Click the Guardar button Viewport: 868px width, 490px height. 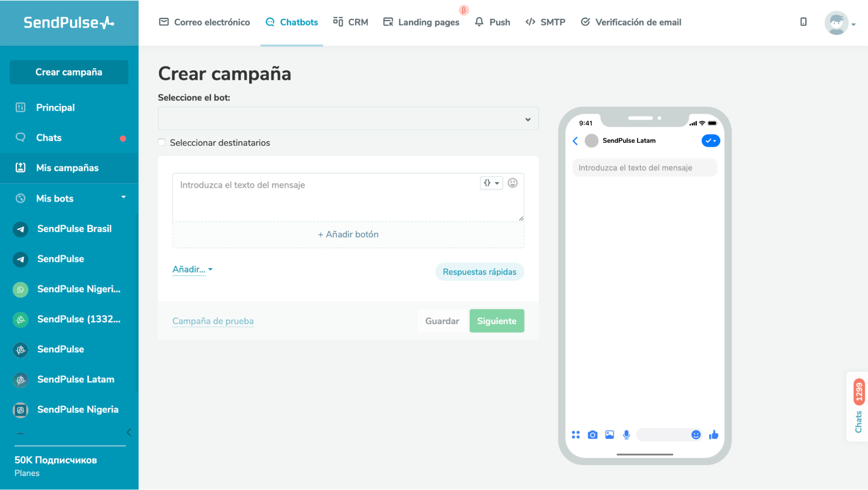pyautogui.click(x=442, y=321)
